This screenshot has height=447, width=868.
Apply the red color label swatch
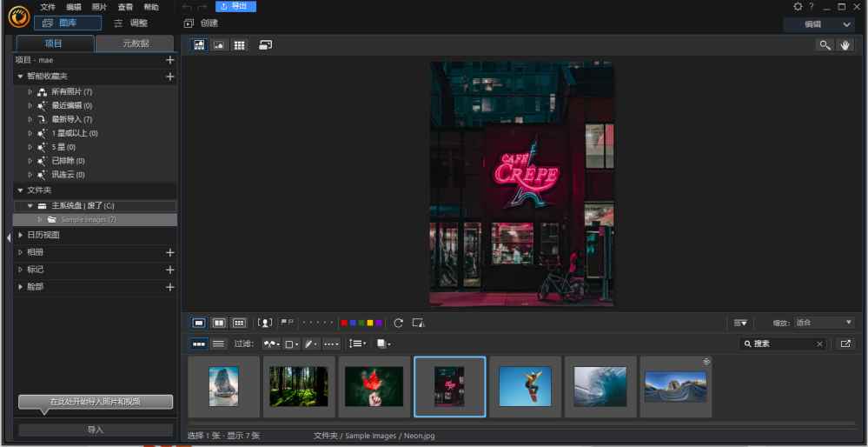[345, 323]
